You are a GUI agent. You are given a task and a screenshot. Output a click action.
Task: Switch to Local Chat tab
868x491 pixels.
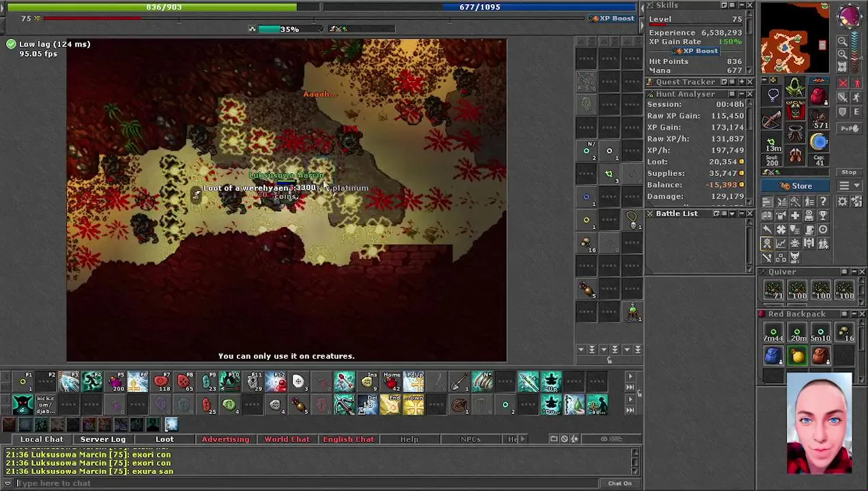click(42, 439)
